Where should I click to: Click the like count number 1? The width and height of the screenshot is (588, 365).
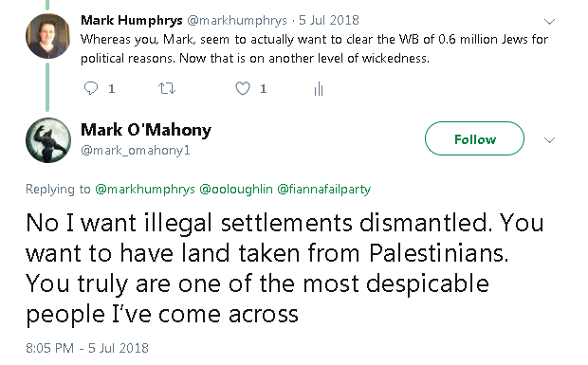tap(264, 89)
